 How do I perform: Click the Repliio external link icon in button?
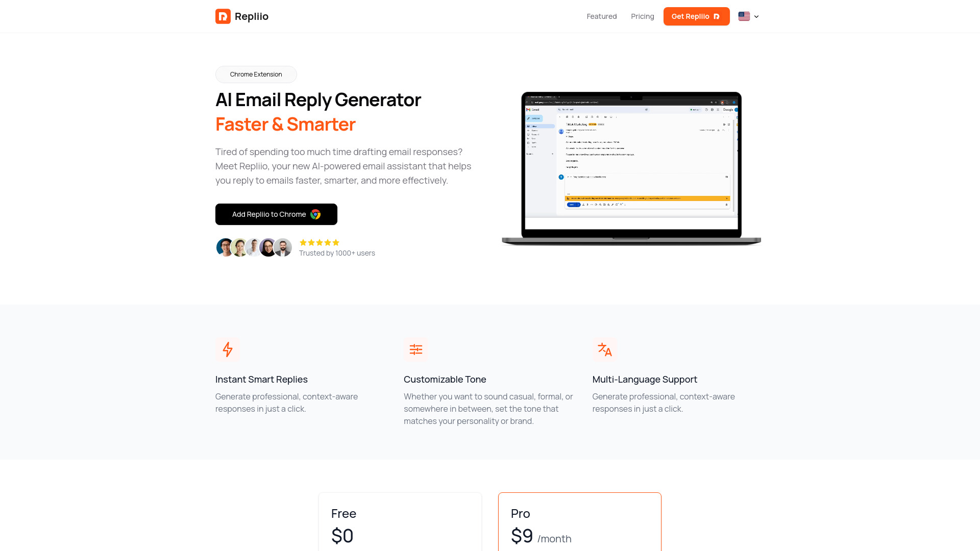[x=716, y=16]
